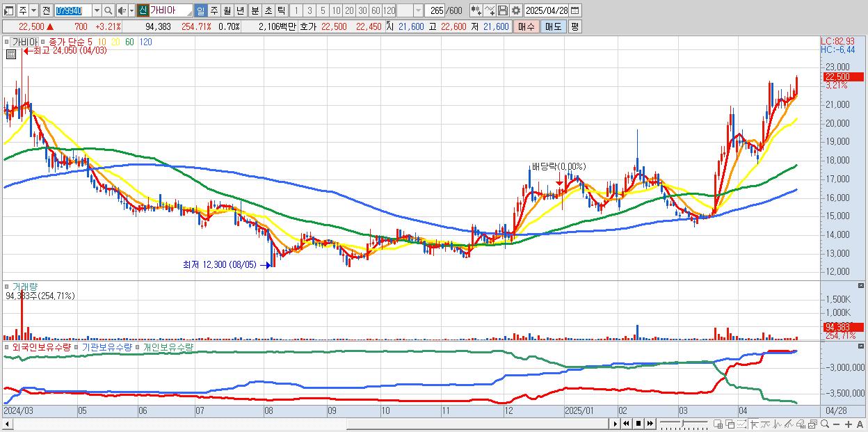Toggle the 외국인보유수량 indicator marker
The width and height of the screenshot is (868, 432).
(x=6, y=346)
